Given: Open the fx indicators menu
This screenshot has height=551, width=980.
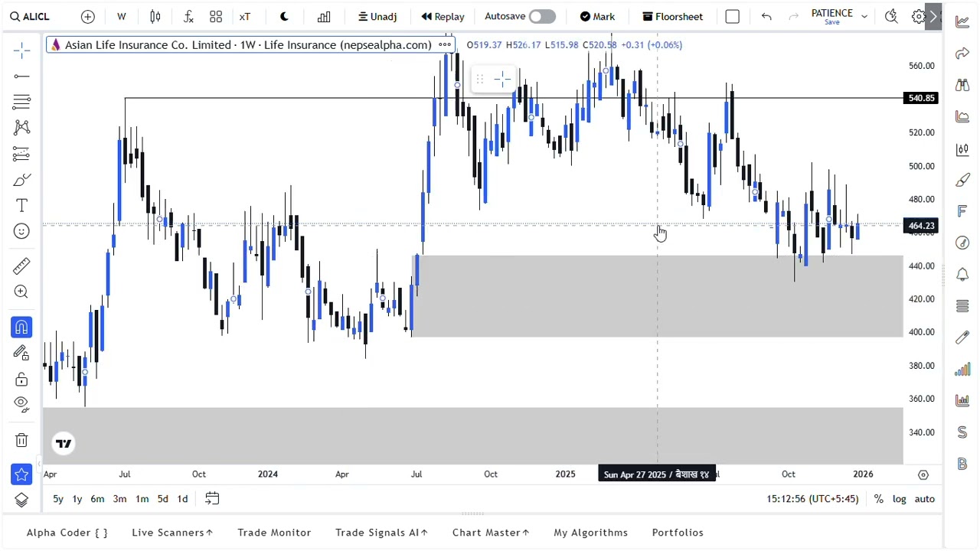Looking at the screenshot, I should (x=189, y=16).
